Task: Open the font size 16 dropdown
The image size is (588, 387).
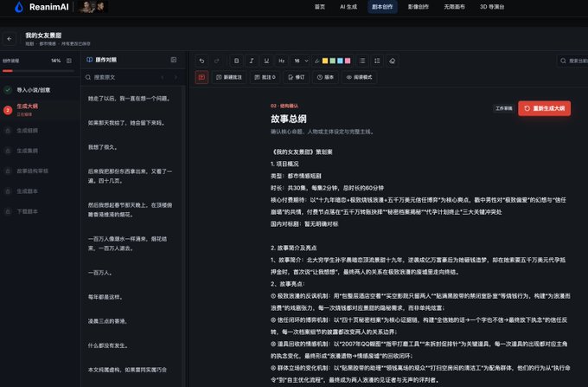Action: tap(301, 61)
